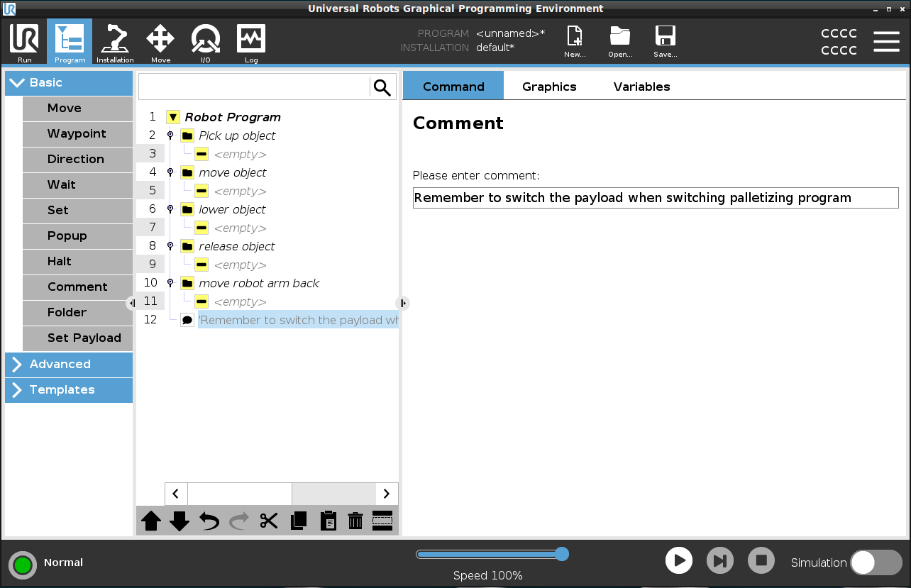Add a Waypoint node
911x588 pixels.
[x=77, y=134]
